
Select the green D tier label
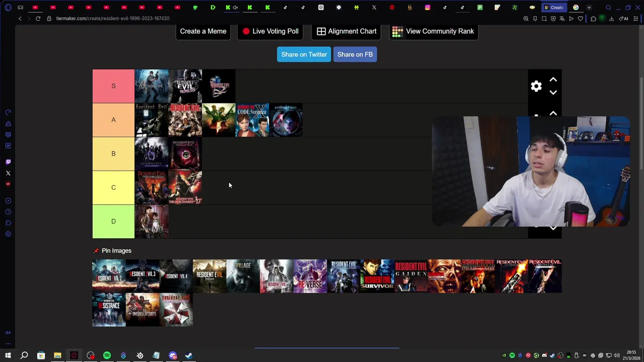113,221
